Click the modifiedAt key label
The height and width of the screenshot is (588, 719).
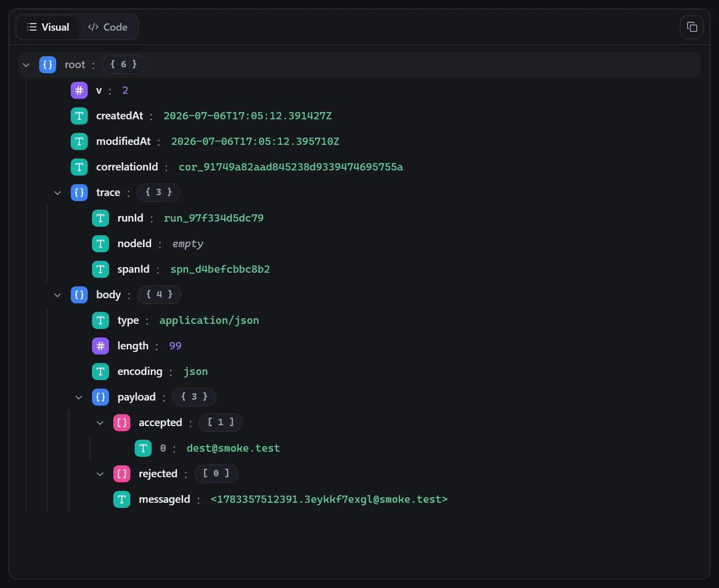point(124,141)
